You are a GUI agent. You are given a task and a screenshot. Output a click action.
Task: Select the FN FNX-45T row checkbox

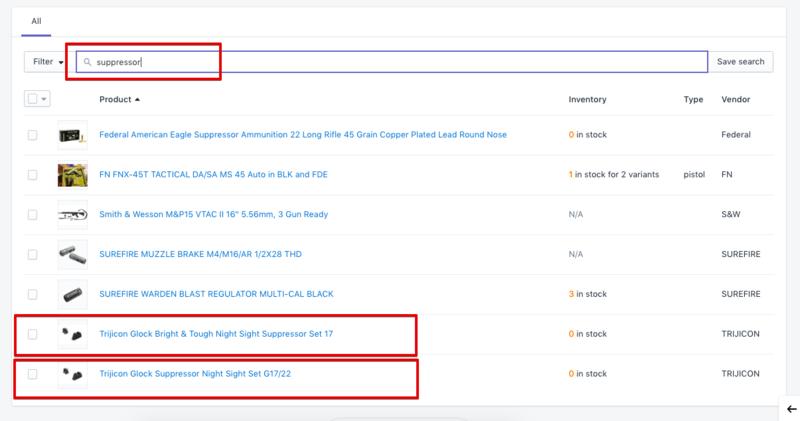(33, 175)
